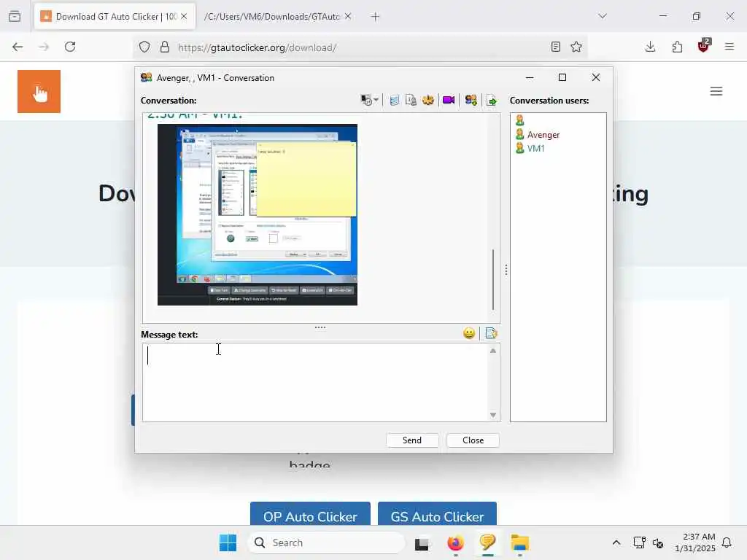Click the message box scroll-down arrow

[493, 415]
